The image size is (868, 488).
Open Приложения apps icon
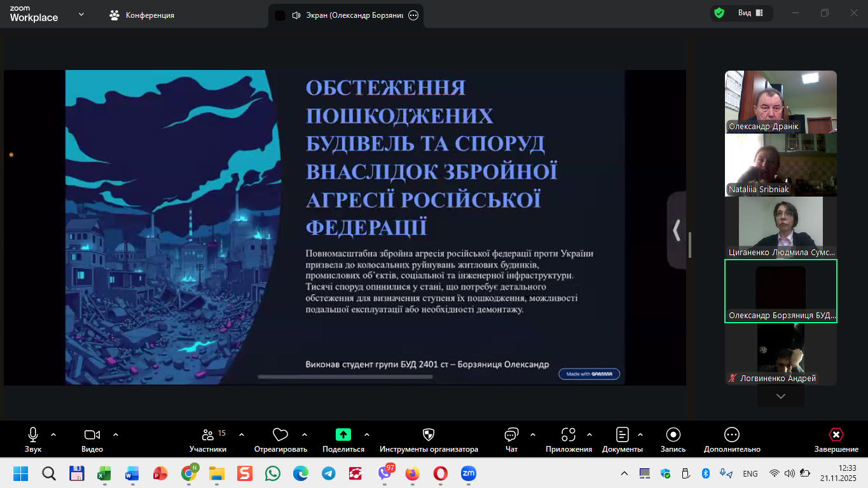(568, 435)
